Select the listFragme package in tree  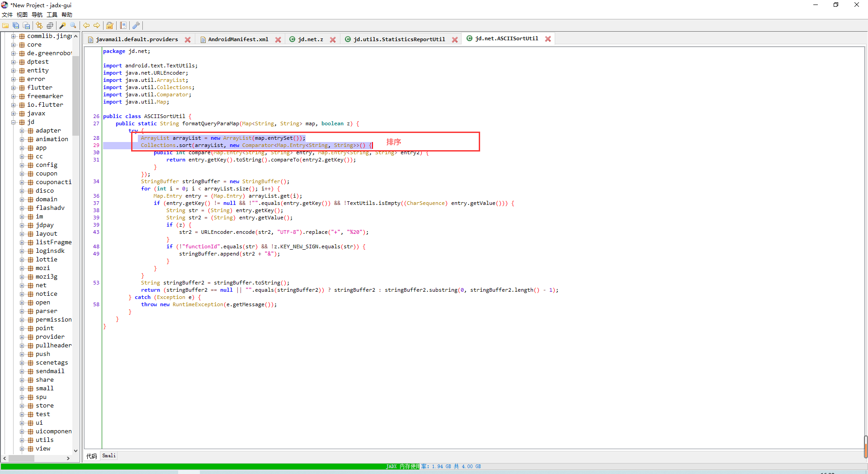[54, 242]
